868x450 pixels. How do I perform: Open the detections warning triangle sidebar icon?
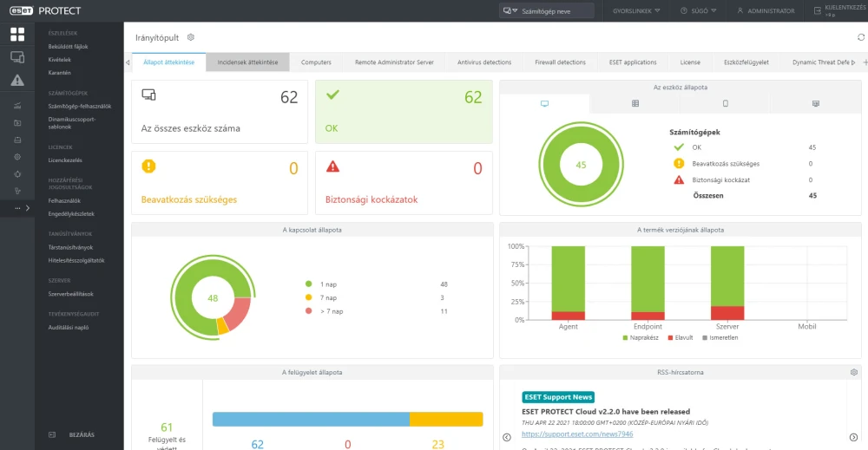(17, 80)
